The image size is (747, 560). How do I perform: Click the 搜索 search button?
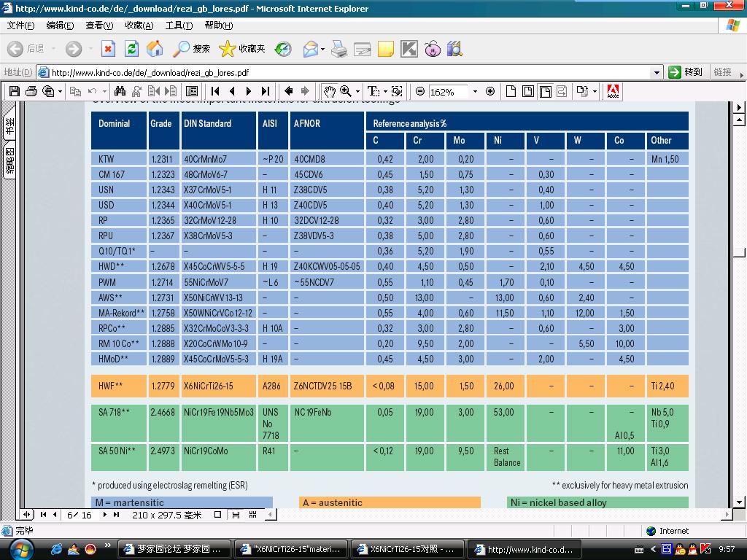[x=192, y=49]
